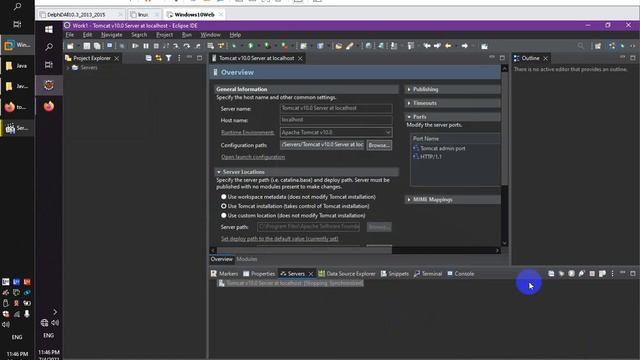The width and height of the screenshot is (640, 360).
Task: Minimize the Outline view panel
Action: click(622, 58)
